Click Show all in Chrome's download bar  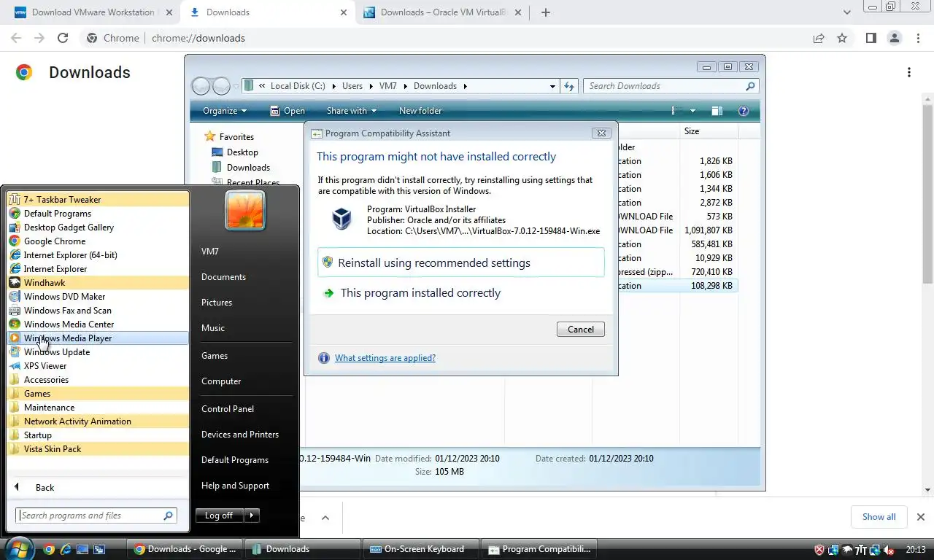(879, 517)
